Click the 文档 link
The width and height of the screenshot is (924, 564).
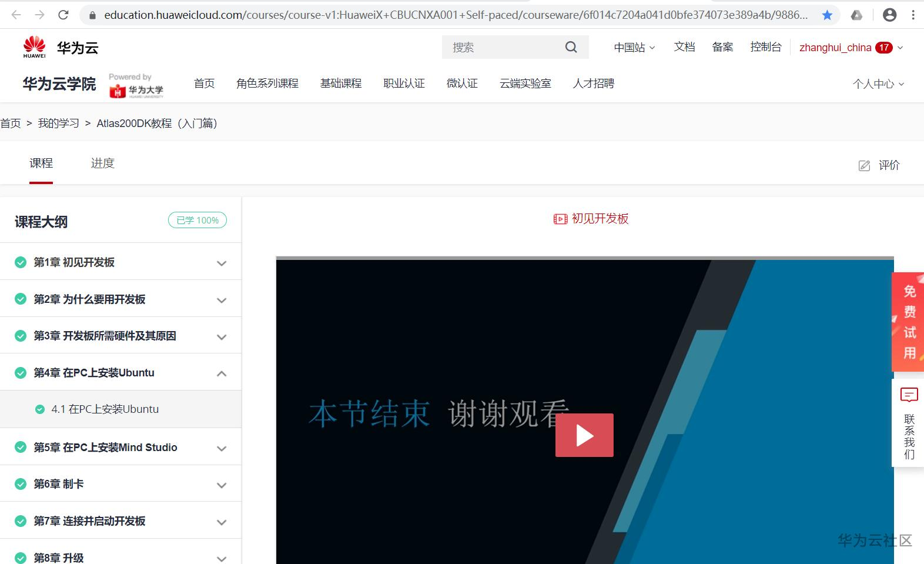coord(684,47)
